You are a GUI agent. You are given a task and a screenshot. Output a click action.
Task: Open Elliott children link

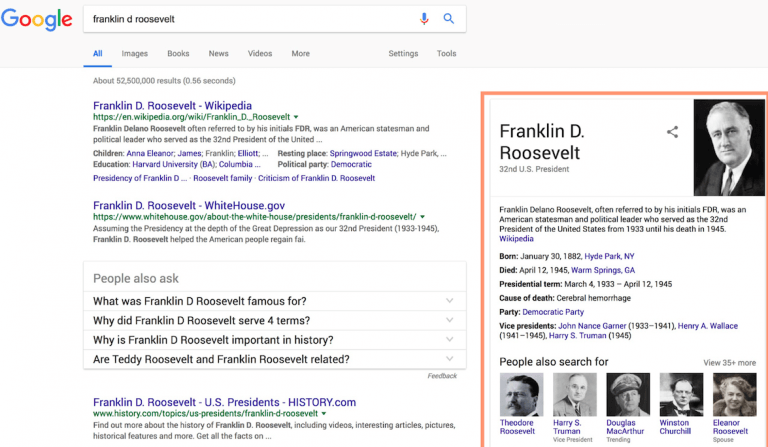pos(248,153)
